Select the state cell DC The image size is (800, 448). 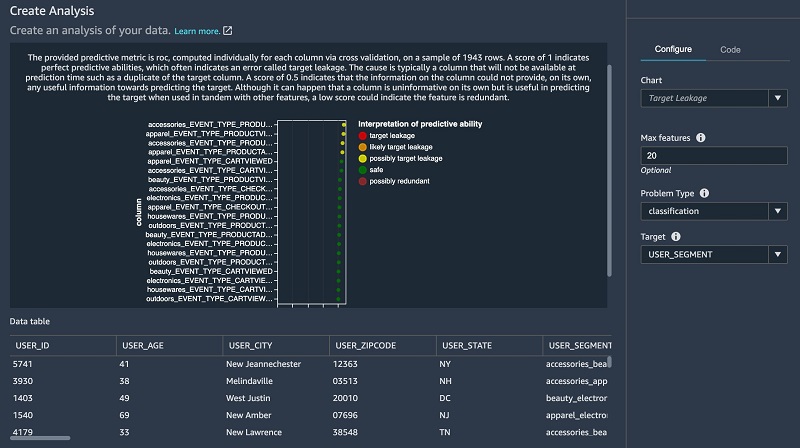pos(445,398)
